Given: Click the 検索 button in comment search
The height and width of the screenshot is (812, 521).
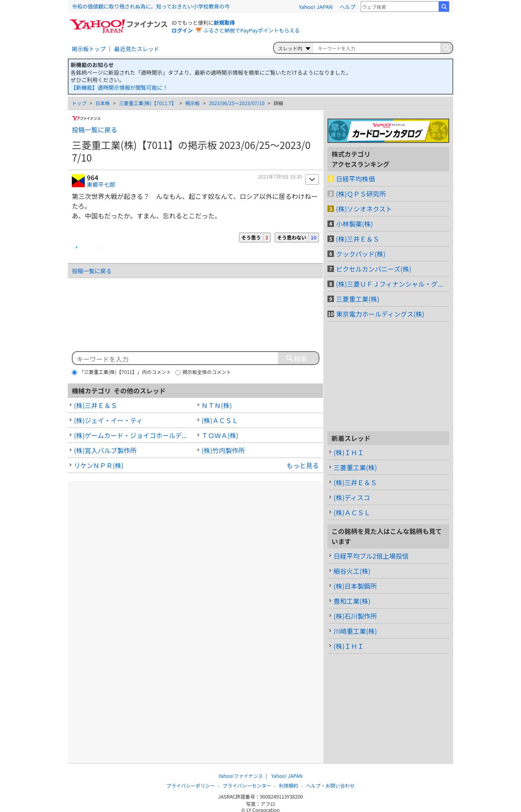Looking at the screenshot, I should [x=298, y=358].
